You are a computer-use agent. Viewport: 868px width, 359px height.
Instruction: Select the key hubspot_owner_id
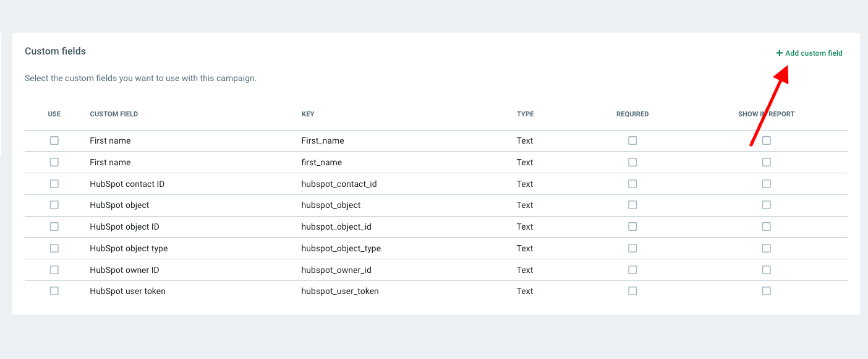tap(336, 270)
